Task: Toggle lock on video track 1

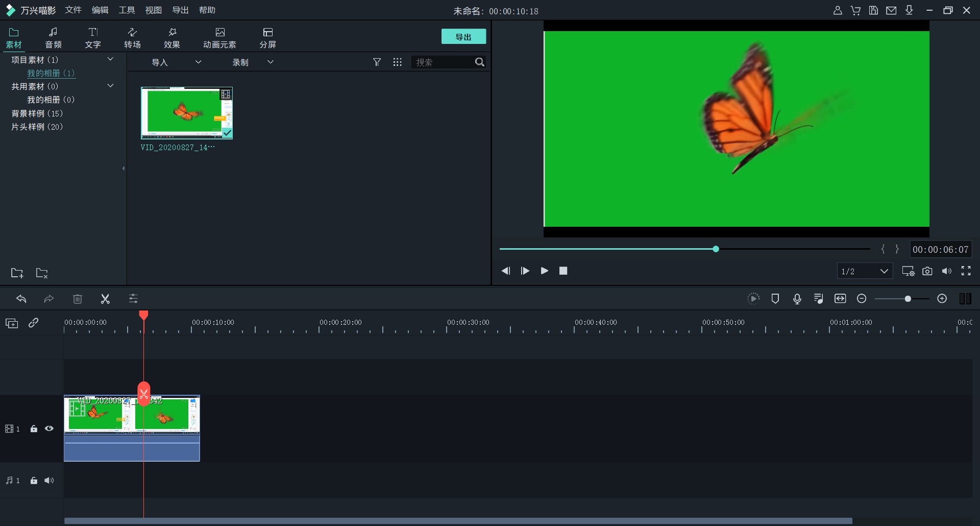Action: point(34,429)
